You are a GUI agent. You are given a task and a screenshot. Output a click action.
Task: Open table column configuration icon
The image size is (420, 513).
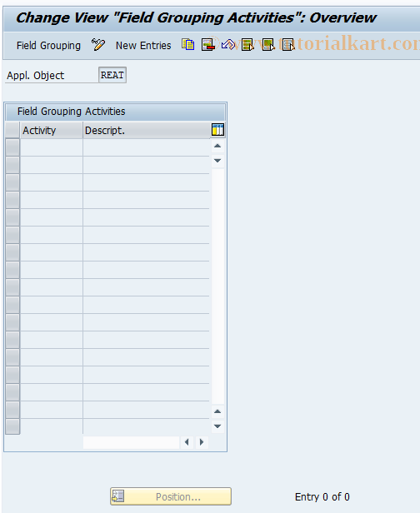[x=217, y=130]
